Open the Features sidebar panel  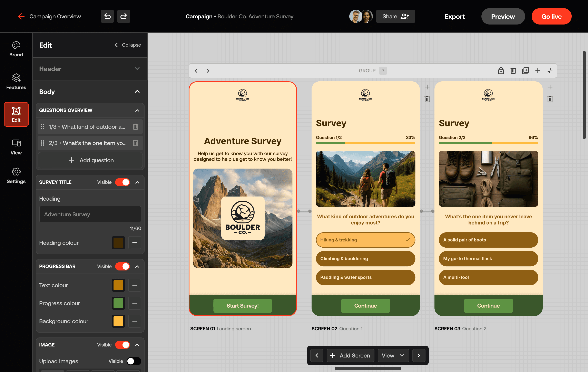16,82
